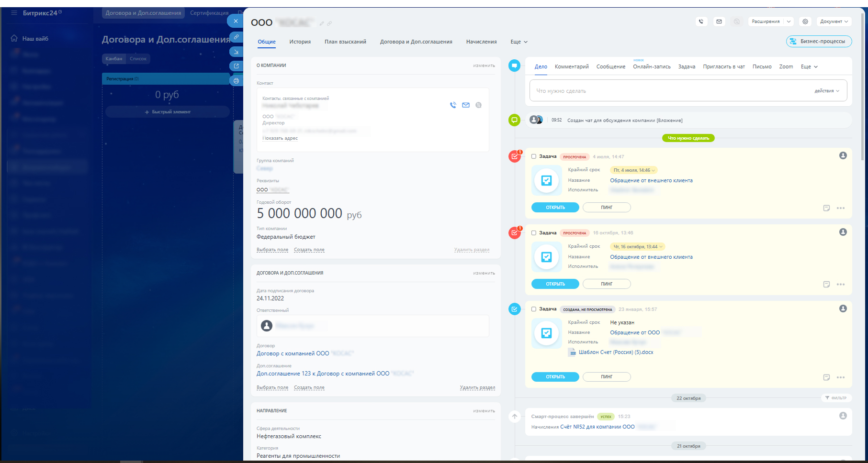
Task: Check the task created 23 января
Action: pos(534,309)
